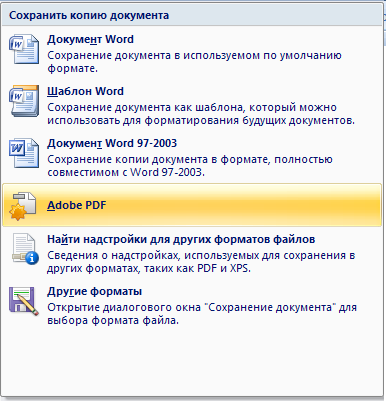
Task: Select the Adobe PDF label
Action: [77, 205]
